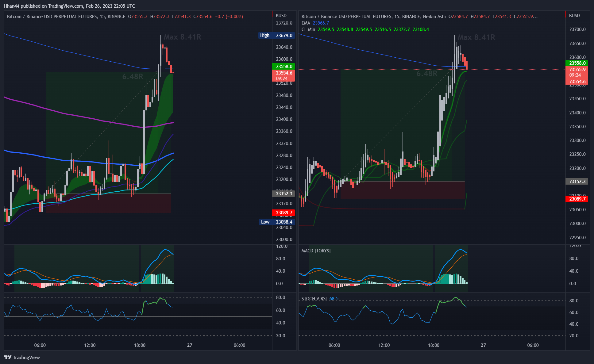Click the left chart open value O23555.3
Image resolution: width=594 pixels, height=364 pixels.
[x=138, y=17]
